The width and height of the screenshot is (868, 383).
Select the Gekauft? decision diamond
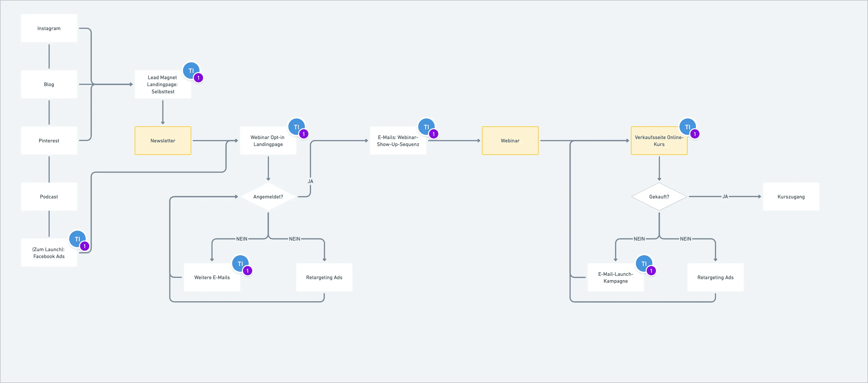[x=659, y=197]
